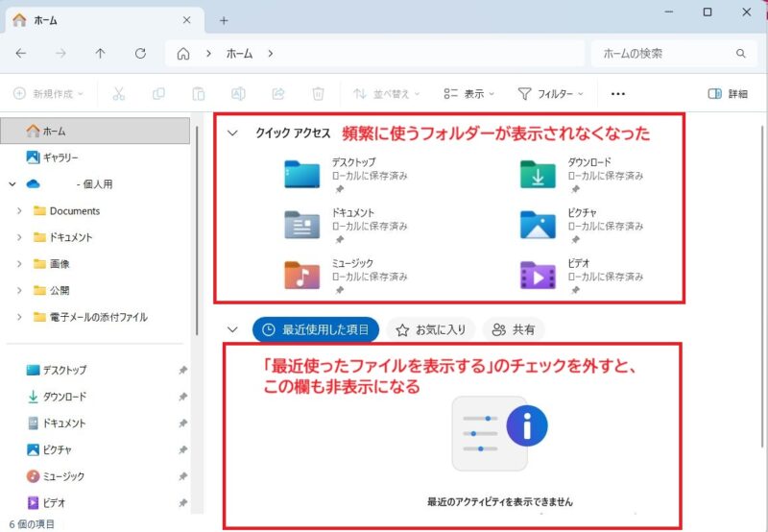Collapse the recent items section chevron

[232, 329]
